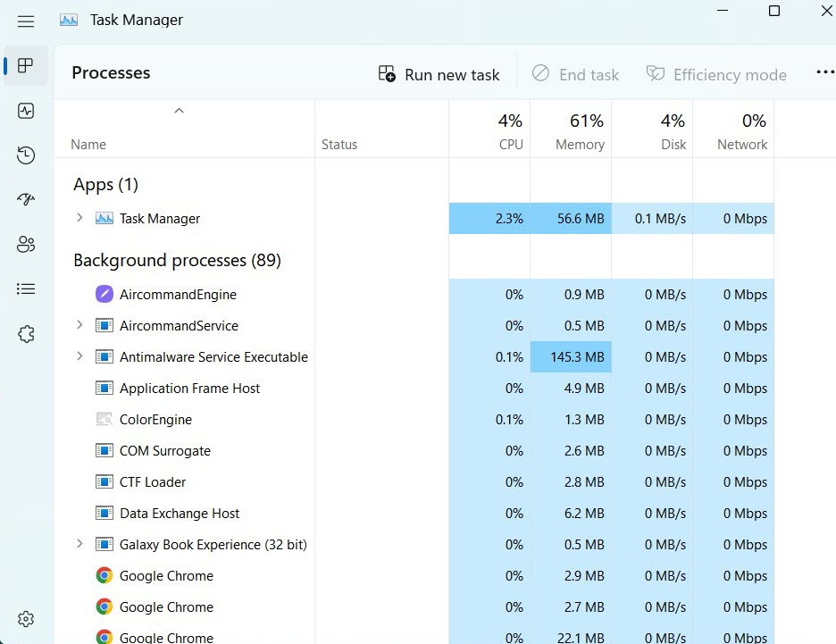Click the 6.2 MB memory cell

pos(571,514)
